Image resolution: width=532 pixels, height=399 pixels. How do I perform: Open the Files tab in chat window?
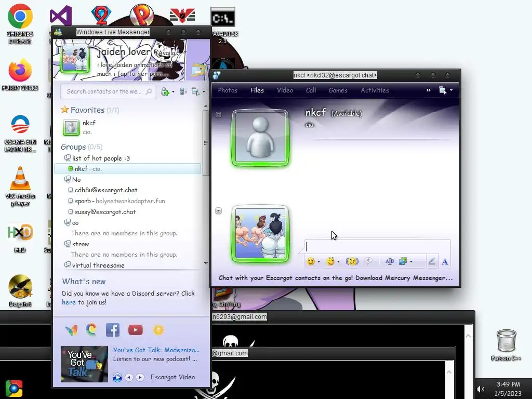(x=257, y=90)
